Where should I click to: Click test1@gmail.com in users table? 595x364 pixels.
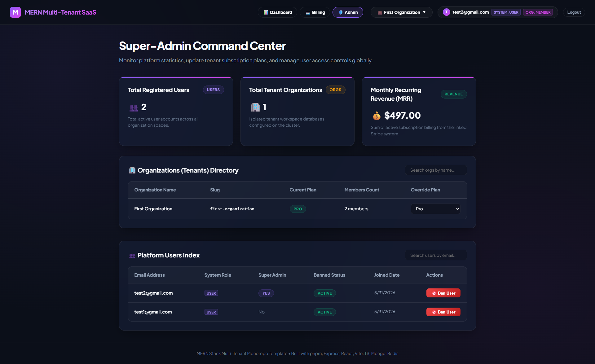tap(153, 312)
